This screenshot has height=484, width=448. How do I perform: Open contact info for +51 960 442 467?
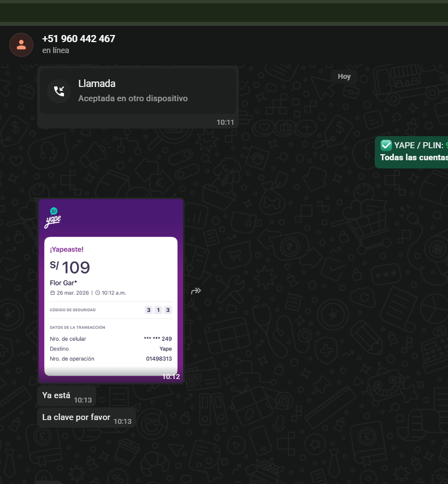pos(79,39)
